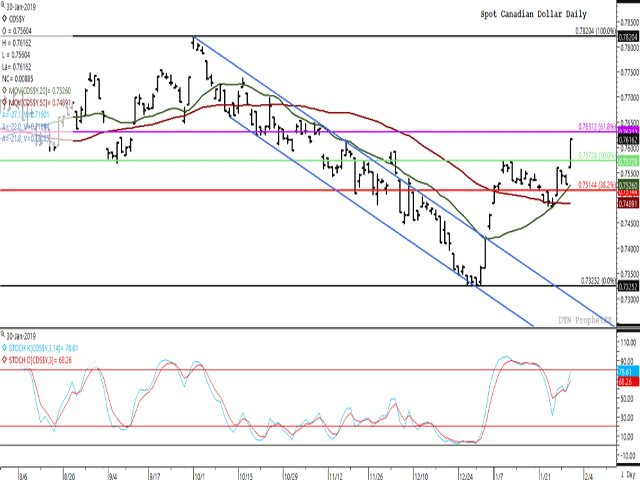Click the dark green 0.75260 axis tag
640x480 pixels.
(628, 185)
